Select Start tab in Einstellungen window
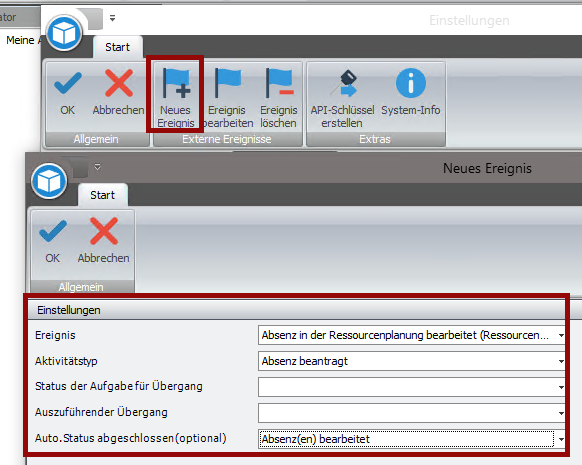Screen dimensions: 582x465 point(117,47)
